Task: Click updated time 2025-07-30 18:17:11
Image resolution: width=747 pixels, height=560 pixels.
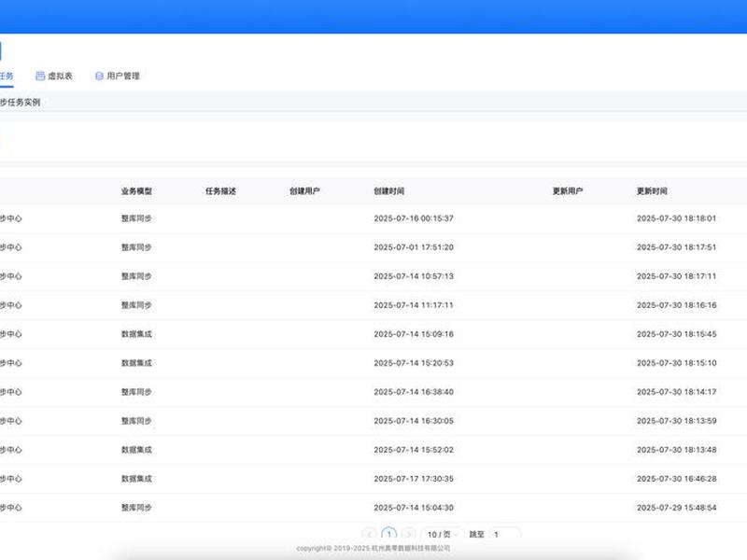Action: click(676, 276)
